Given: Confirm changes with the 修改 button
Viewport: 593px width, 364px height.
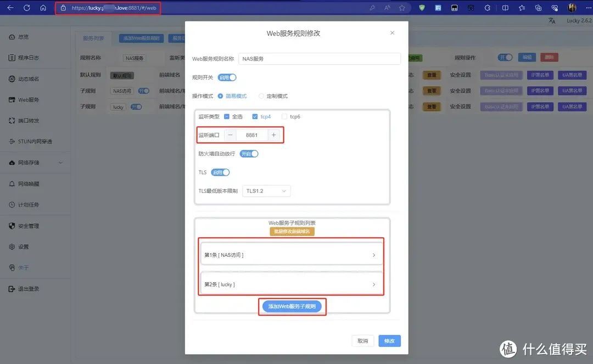Looking at the screenshot, I should point(389,340).
